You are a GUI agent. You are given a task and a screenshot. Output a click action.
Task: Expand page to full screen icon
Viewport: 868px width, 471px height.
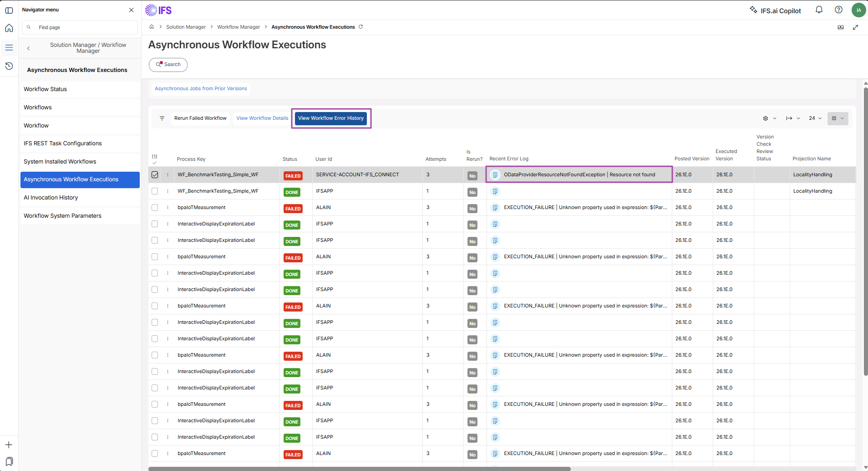coord(855,27)
